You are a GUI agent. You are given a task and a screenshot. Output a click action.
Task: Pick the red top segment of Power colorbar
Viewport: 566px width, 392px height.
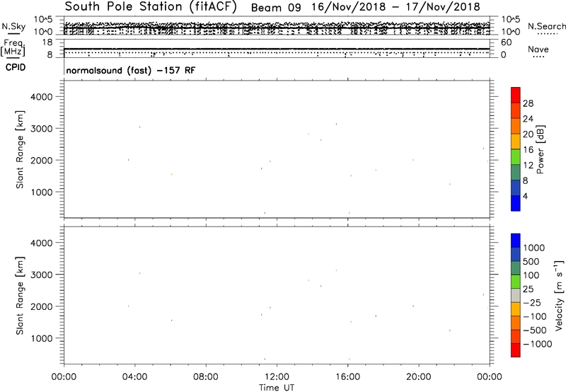[516, 95]
